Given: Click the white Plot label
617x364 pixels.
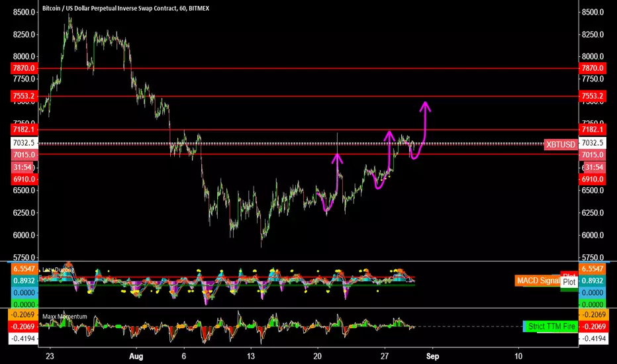Looking at the screenshot, I should coord(569,282).
